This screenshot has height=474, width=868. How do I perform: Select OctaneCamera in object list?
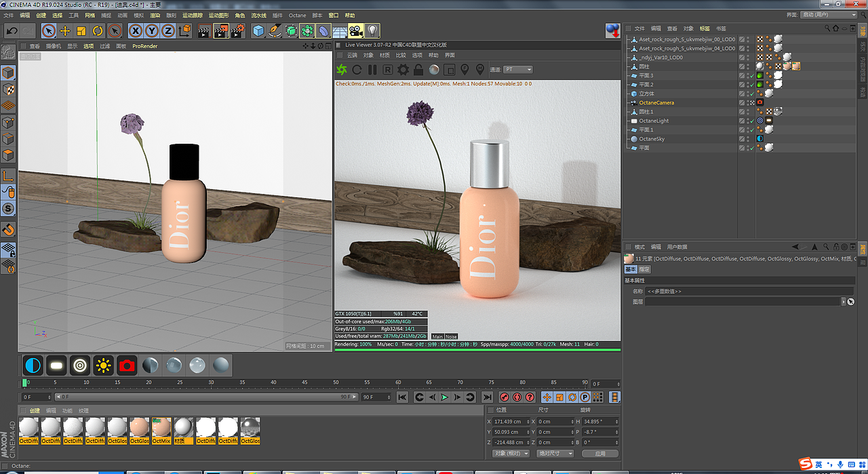coord(656,102)
